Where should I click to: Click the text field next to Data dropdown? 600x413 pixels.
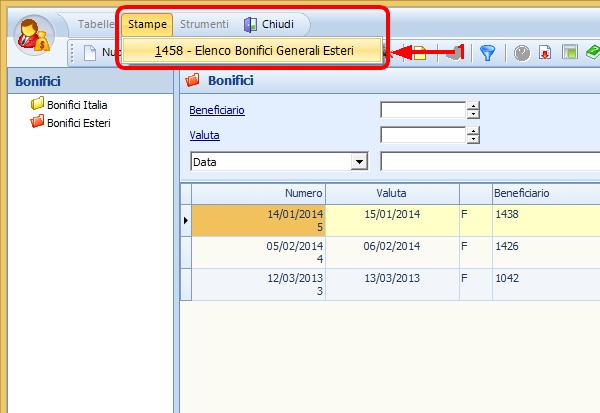(489, 161)
